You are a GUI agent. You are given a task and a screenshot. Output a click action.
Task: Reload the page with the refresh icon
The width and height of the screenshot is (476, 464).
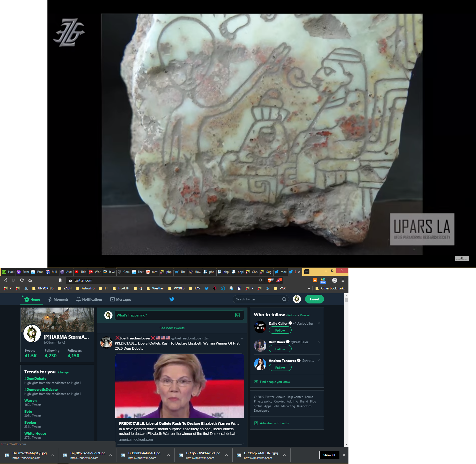[x=22, y=280]
